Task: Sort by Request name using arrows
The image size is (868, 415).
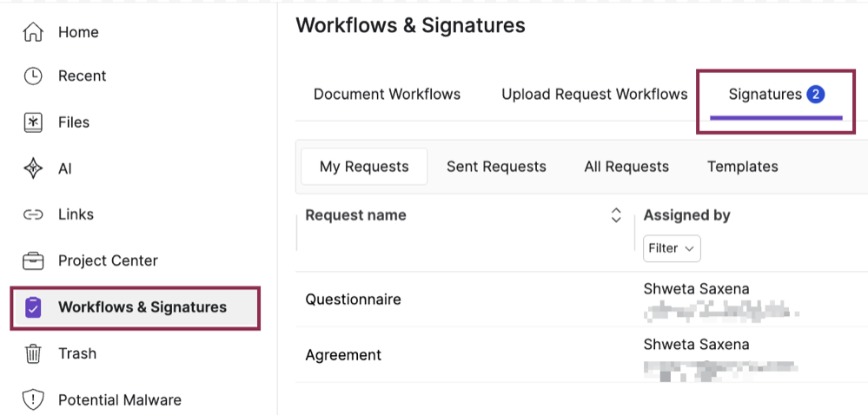Action: tap(616, 215)
